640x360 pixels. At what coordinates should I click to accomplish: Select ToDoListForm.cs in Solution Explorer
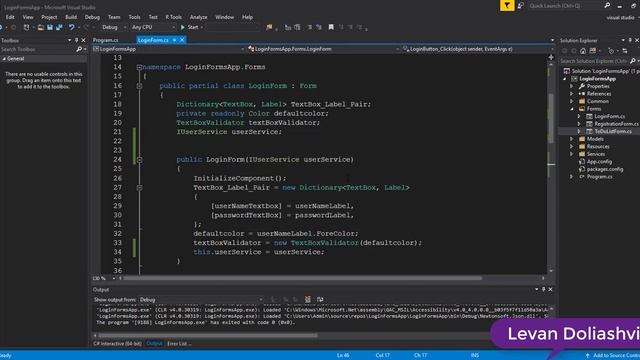pos(613,131)
